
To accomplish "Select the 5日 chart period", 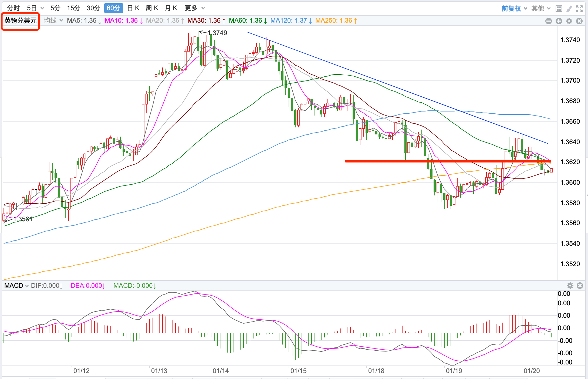I will point(32,8).
